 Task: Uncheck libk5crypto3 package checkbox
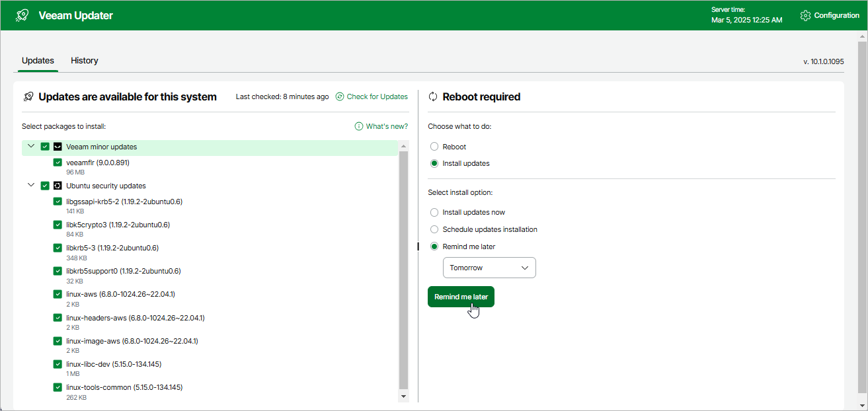click(x=58, y=225)
